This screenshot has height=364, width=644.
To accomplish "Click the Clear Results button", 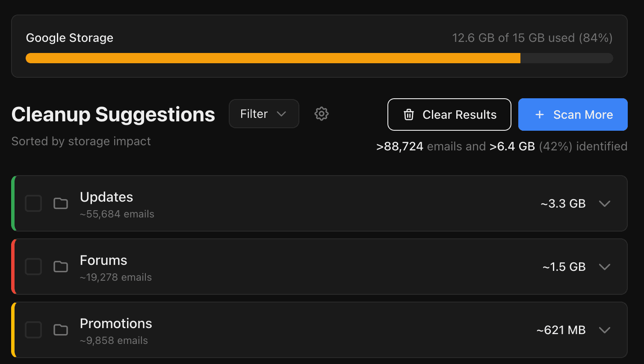I will 449,114.
